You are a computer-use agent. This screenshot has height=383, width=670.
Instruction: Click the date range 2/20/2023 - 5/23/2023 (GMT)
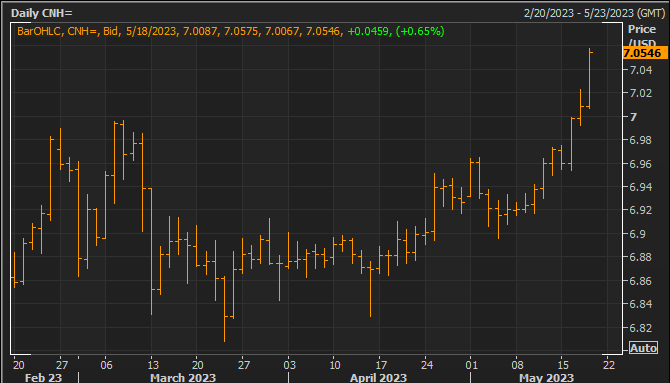(594, 13)
